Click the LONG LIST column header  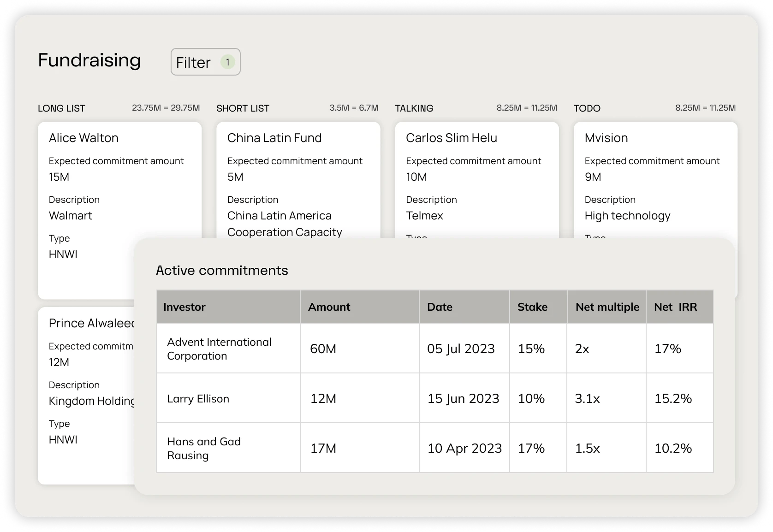click(x=61, y=108)
